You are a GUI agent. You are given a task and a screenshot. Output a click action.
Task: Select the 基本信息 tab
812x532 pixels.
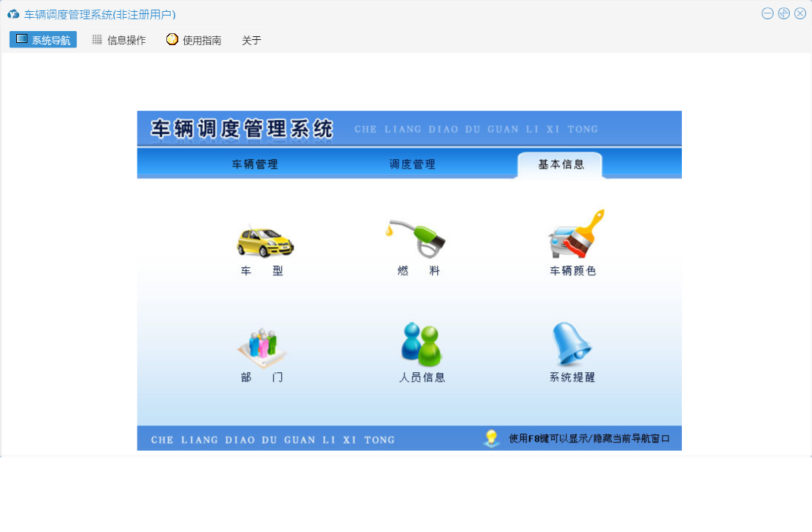[x=561, y=164]
